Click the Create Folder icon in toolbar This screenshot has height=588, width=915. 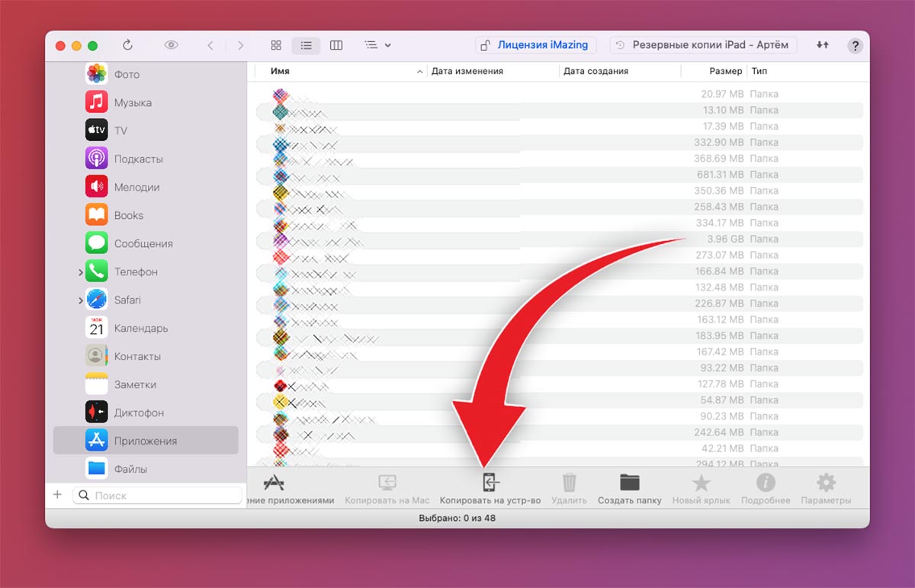click(629, 484)
